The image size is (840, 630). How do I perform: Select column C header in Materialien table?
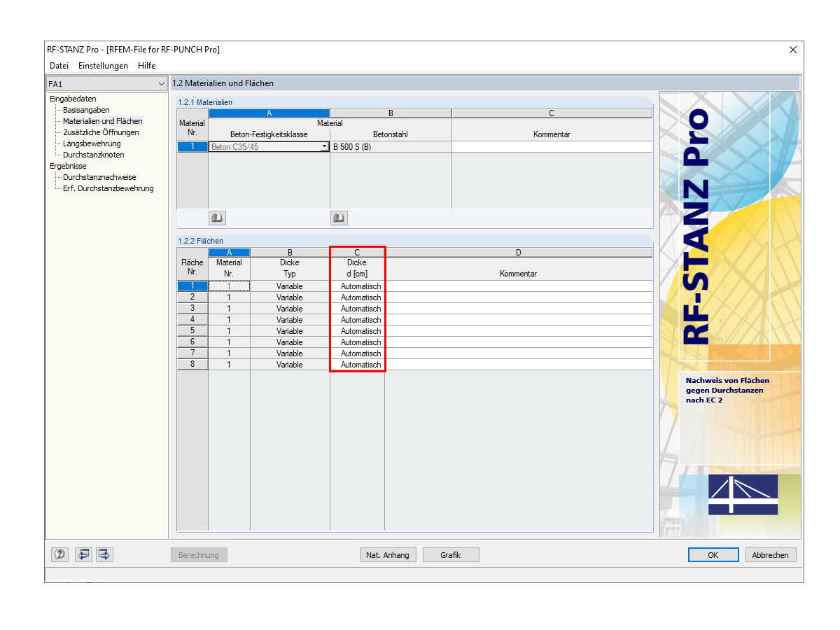pos(552,113)
